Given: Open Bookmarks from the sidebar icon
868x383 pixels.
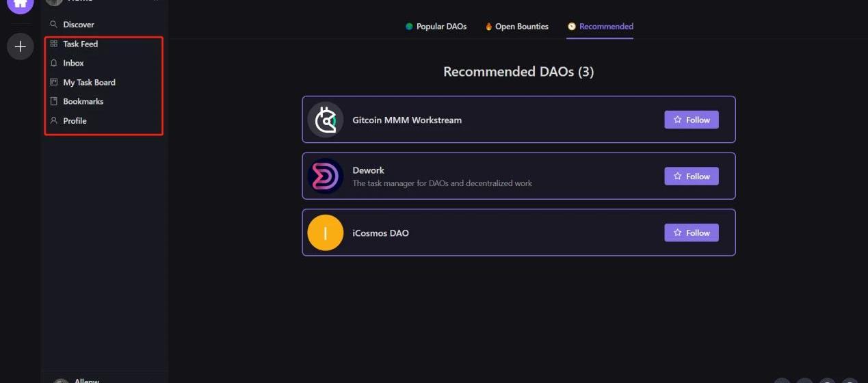Looking at the screenshot, I should (53, 101).
